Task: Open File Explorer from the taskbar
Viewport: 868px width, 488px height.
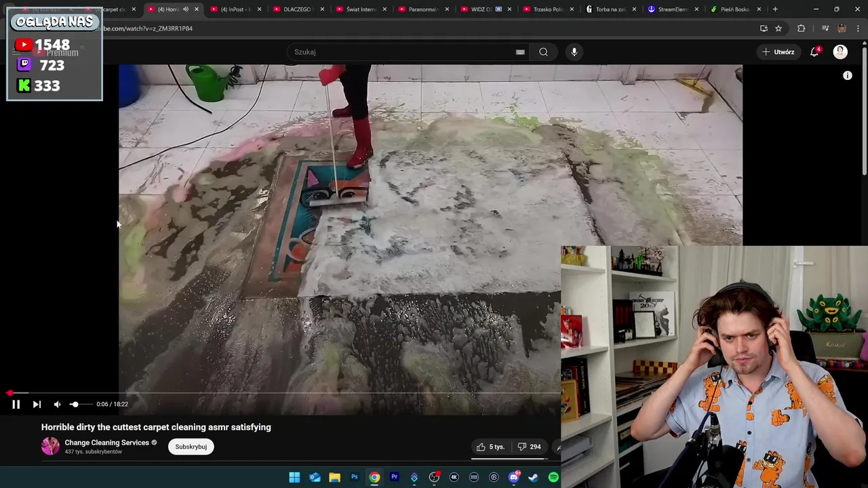Action: [x=334, y=477]
